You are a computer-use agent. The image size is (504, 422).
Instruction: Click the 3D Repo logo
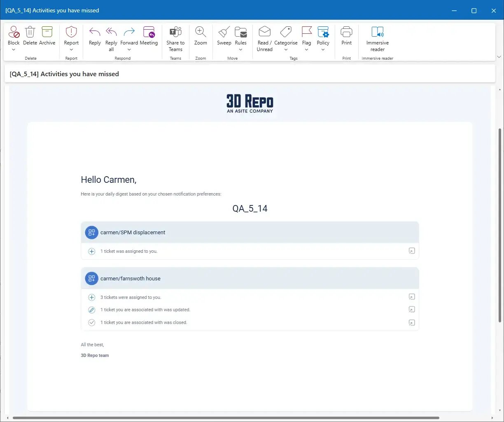pos(250,103)
